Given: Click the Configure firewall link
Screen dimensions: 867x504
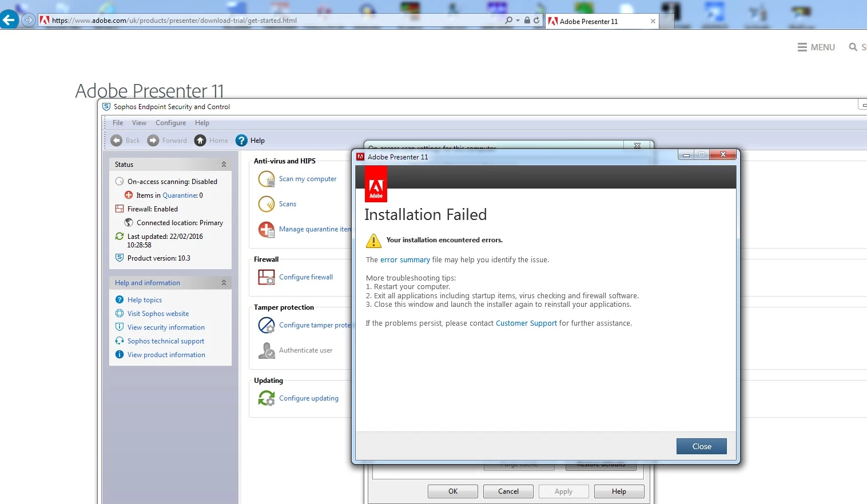Looking at the screenshot, I should tap(306, 277).
